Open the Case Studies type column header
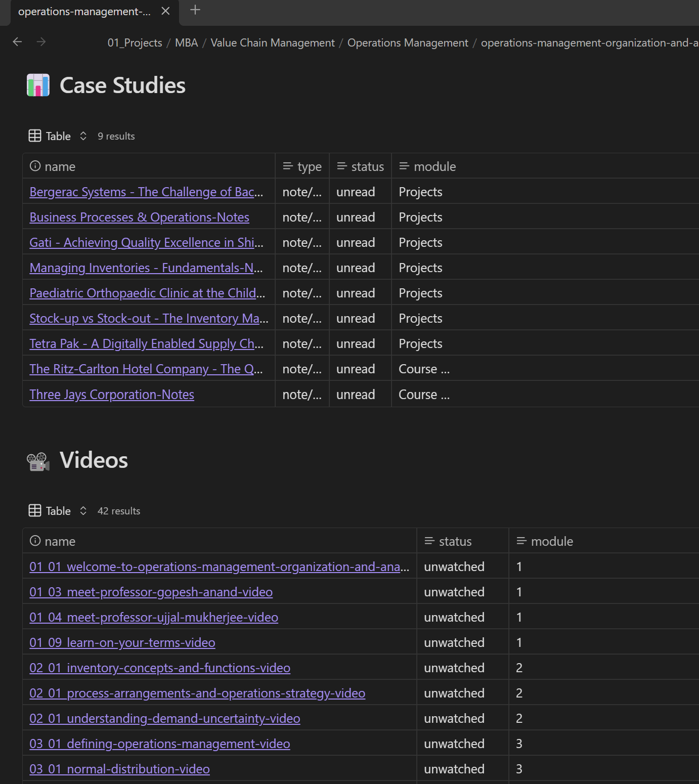Screen dimensions: 699x784 (302, 166)
